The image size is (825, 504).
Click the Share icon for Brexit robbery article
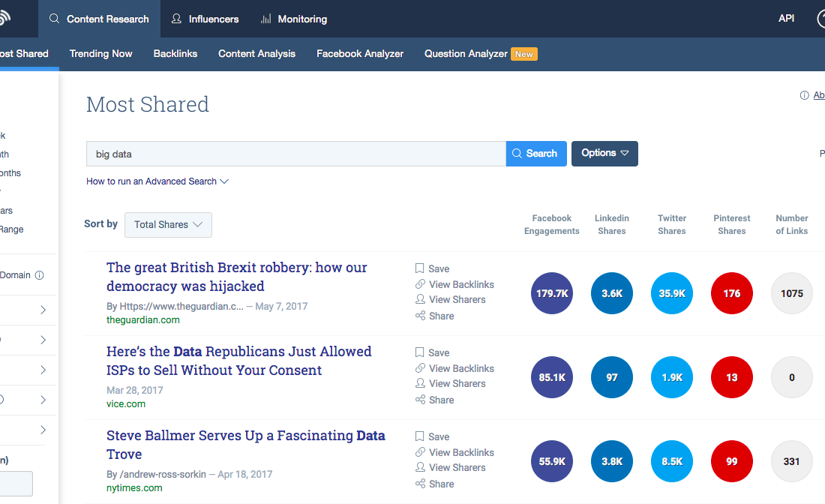click(x=420, y=316)
